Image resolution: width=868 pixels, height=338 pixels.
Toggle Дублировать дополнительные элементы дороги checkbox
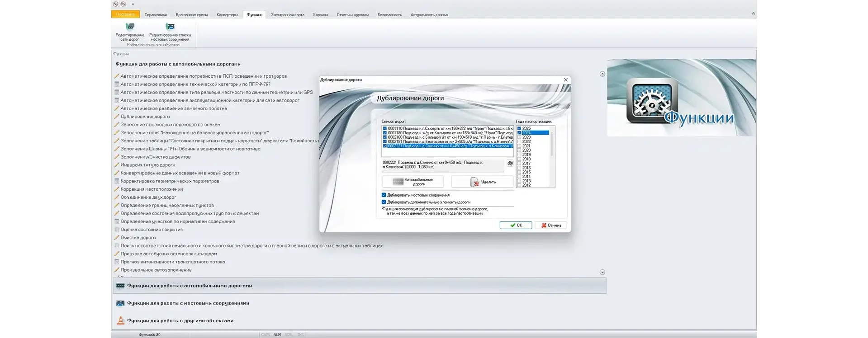pyautogui.click(x=384, y=202)
